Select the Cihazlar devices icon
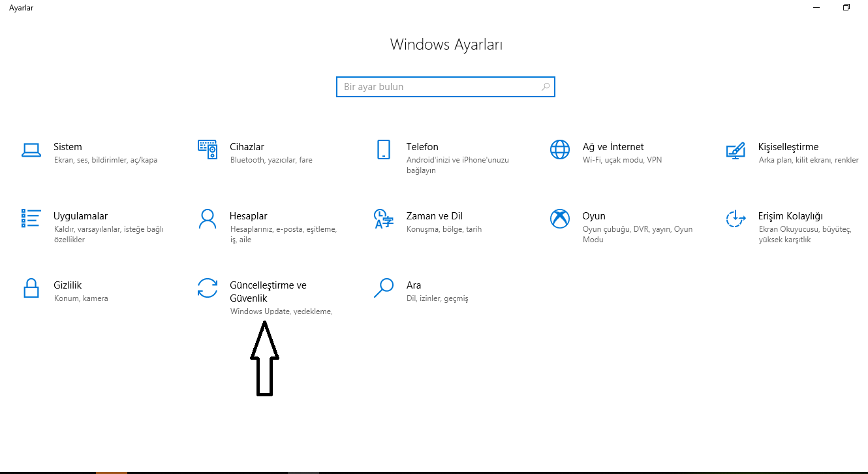 tap(208, 150)
